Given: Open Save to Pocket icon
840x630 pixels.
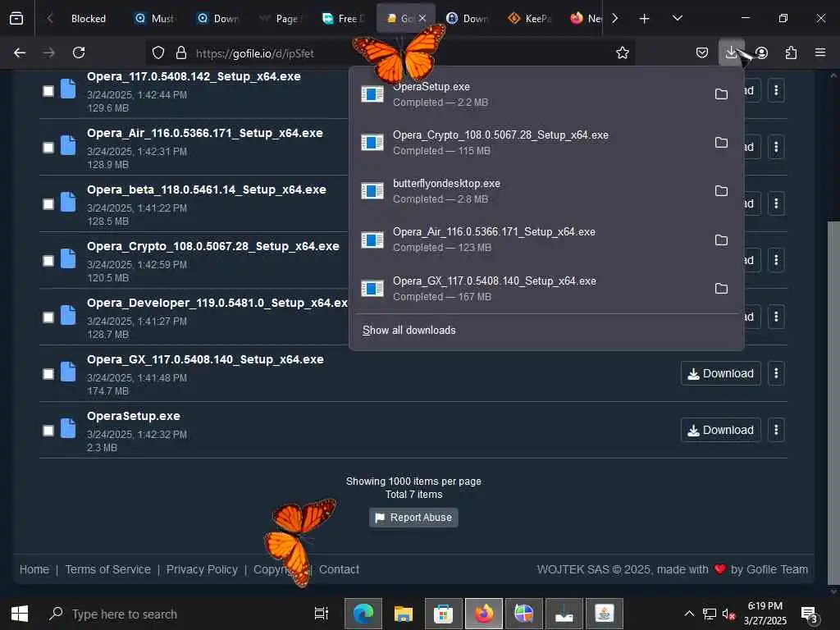Looking at the screenshot, I should 702,52.
